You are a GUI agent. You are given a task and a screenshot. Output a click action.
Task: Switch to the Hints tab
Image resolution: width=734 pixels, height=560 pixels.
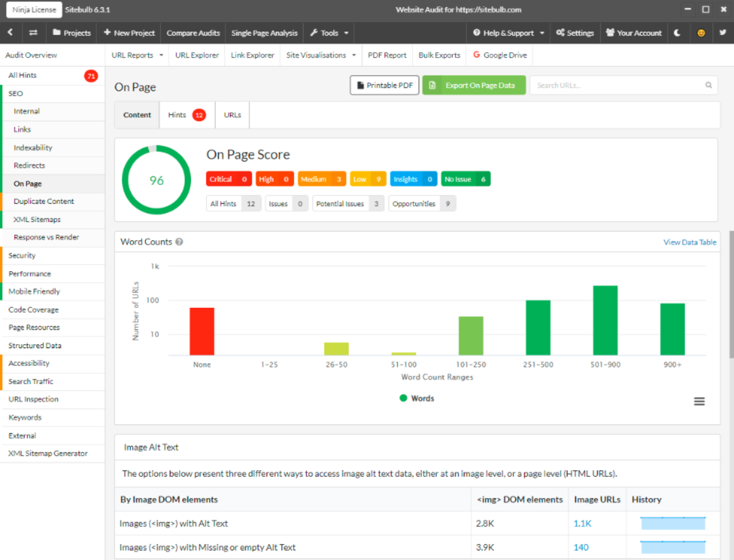(177, 115)
